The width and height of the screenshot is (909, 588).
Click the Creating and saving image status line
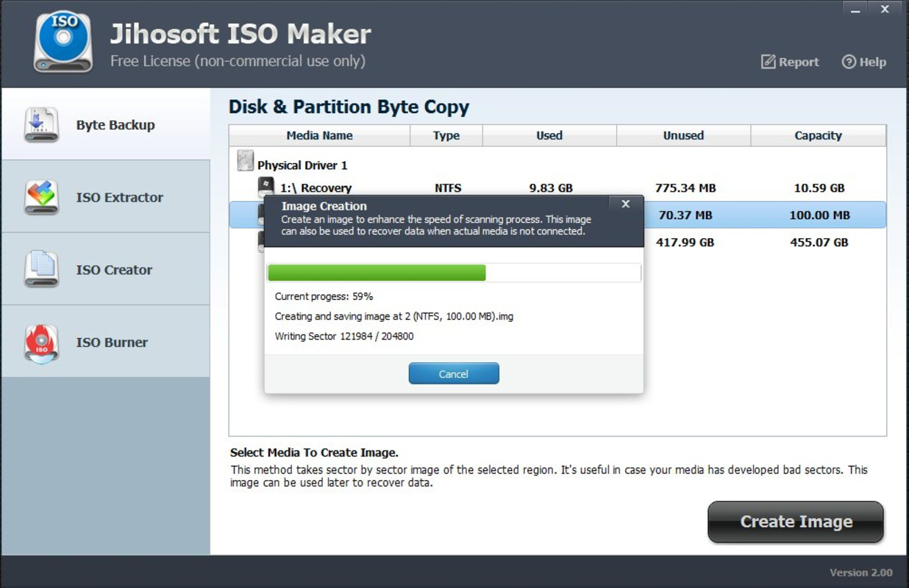[x=394, y=316]
